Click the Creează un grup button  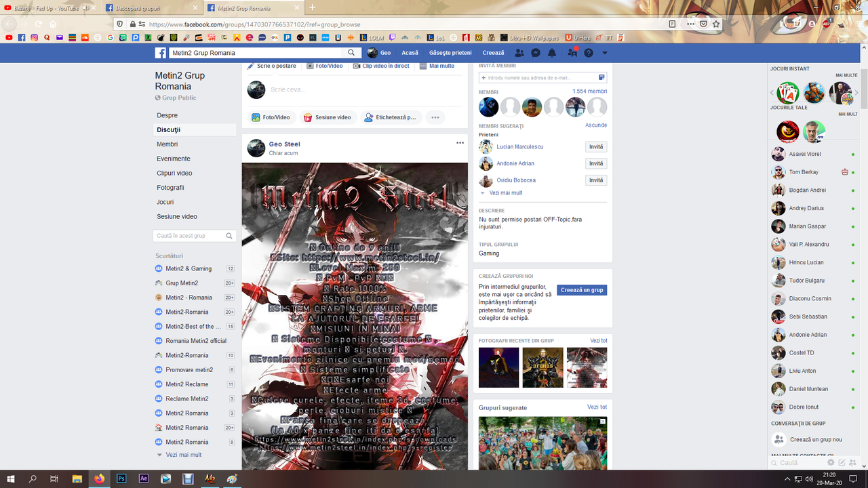582,290
